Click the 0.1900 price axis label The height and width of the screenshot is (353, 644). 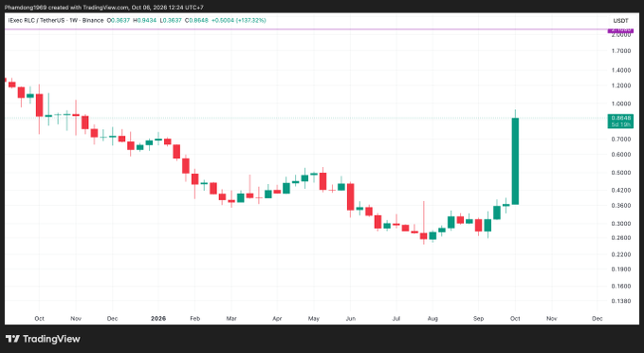pyautogui.click(x=620, y=269)
